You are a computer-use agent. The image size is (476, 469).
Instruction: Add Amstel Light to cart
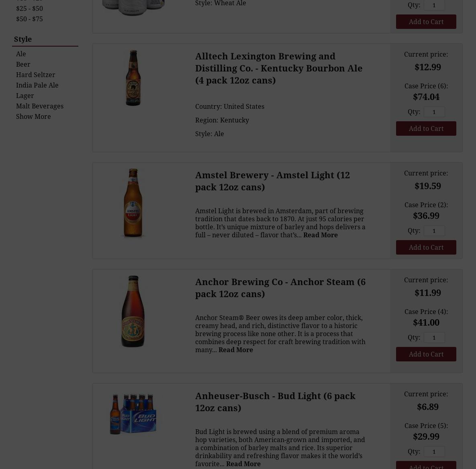coord(426,247)
